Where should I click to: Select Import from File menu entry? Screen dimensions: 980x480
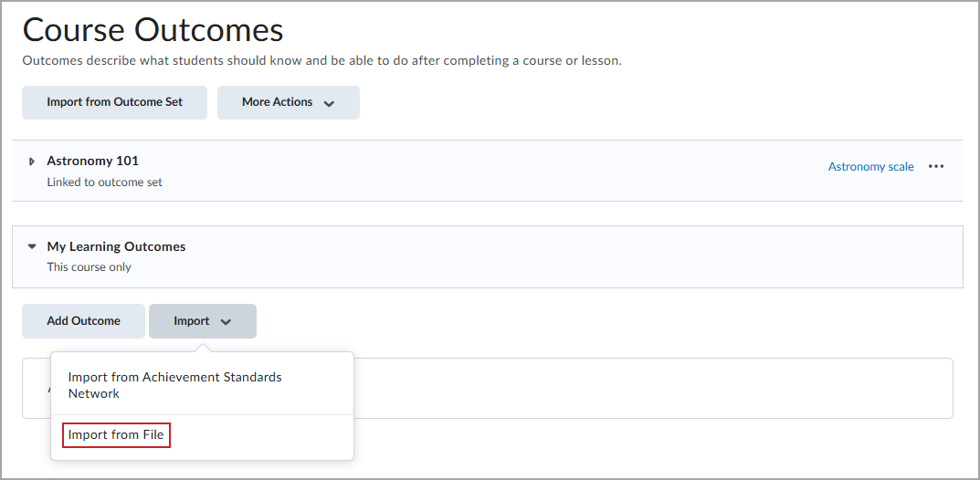tap(116, 435)
